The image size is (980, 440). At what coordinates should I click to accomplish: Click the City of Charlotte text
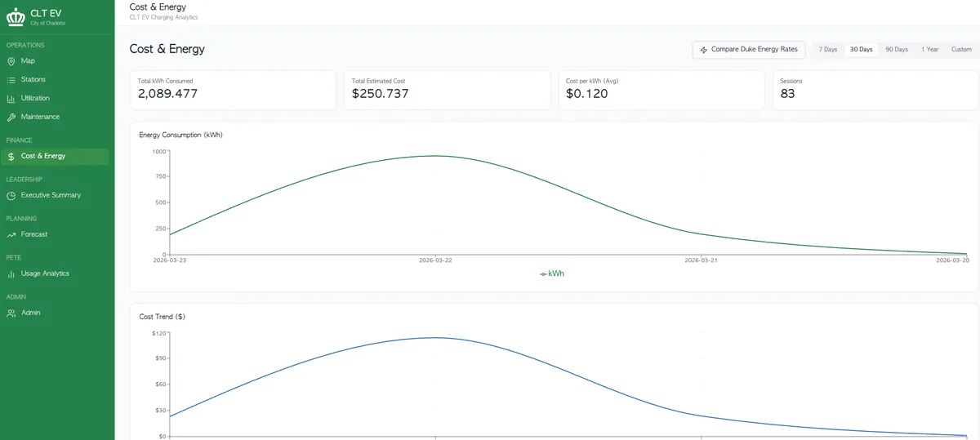(x=48, y=24)
